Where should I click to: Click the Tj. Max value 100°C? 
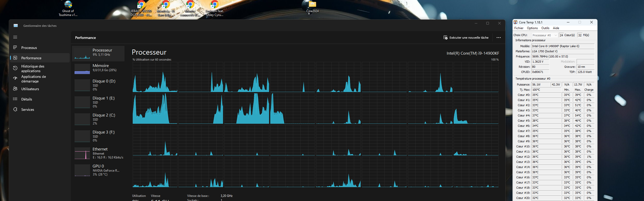(x=546, y=90)
